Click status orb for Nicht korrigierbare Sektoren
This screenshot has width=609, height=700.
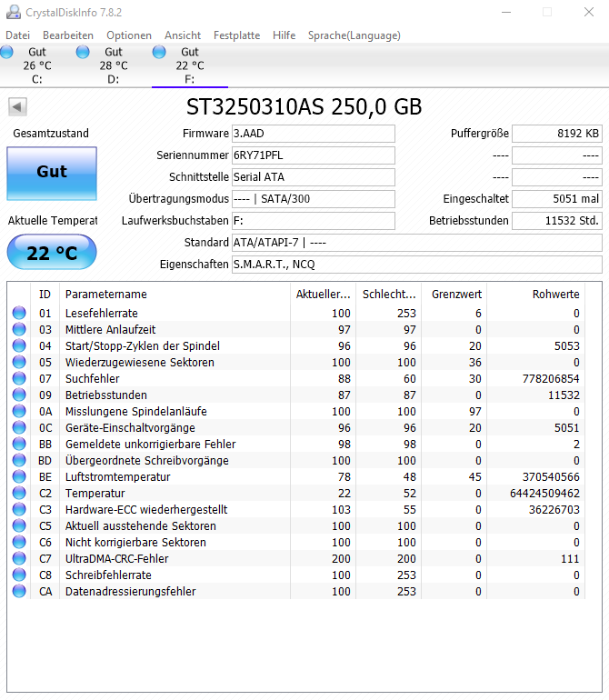coord(19,542)
